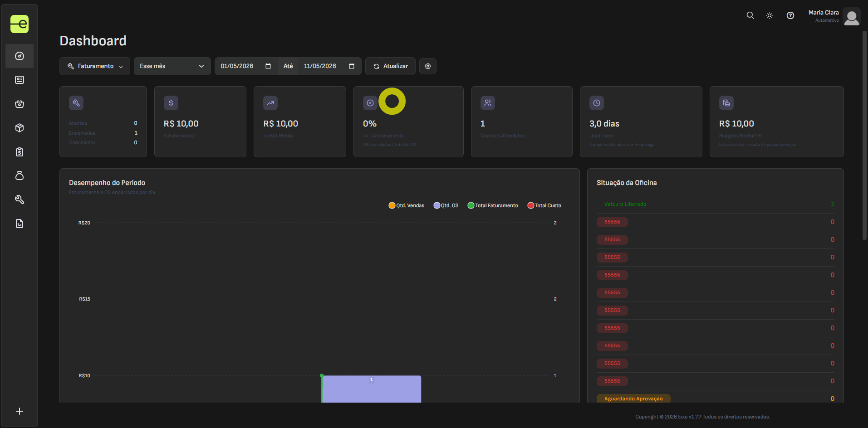
Task: Click the green data point on the chart
Action: (x=322, y=375)
